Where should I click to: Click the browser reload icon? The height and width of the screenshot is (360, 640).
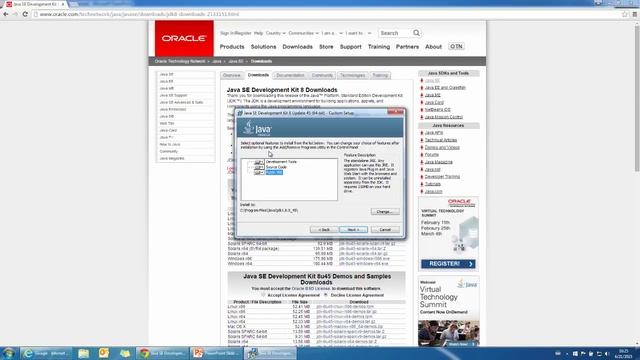(x=25, y=14)
